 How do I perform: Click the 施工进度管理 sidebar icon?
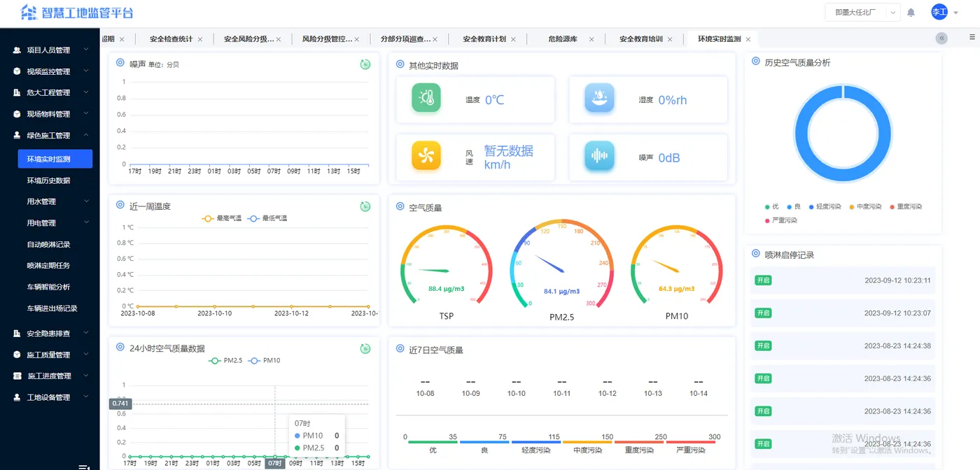[17, 376]
